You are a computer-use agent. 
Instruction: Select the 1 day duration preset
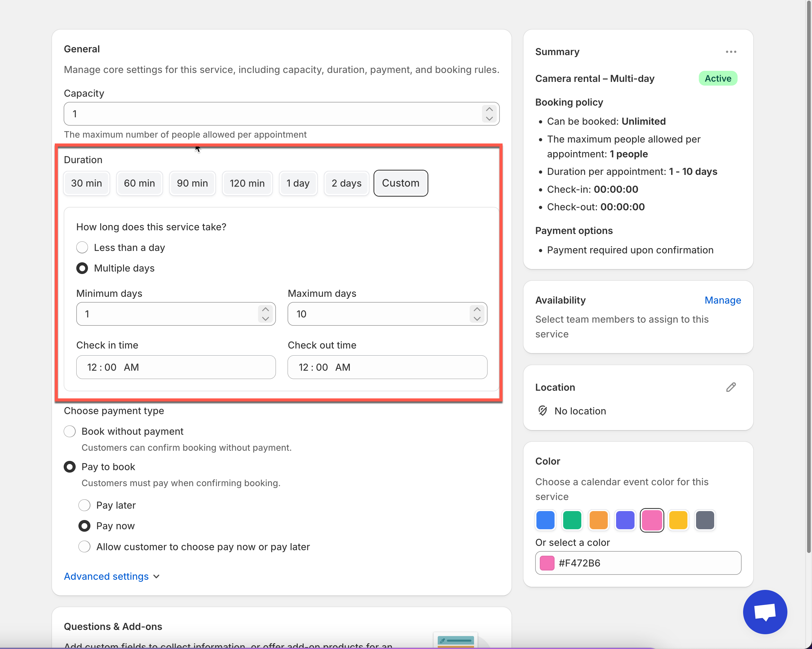297,183
